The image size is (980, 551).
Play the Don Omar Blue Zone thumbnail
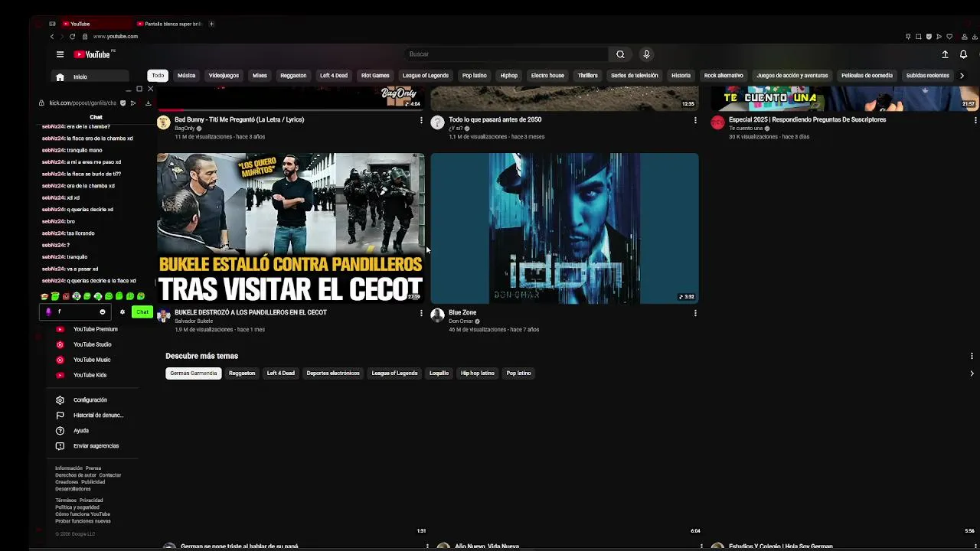(564, 228)
